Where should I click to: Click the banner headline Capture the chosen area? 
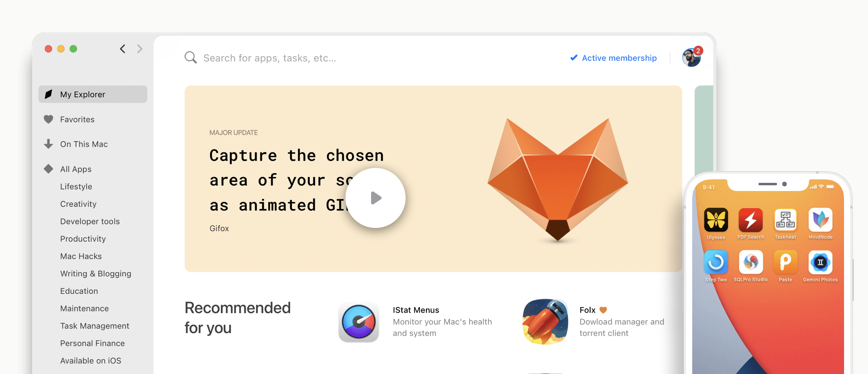(x=296, y=180)
